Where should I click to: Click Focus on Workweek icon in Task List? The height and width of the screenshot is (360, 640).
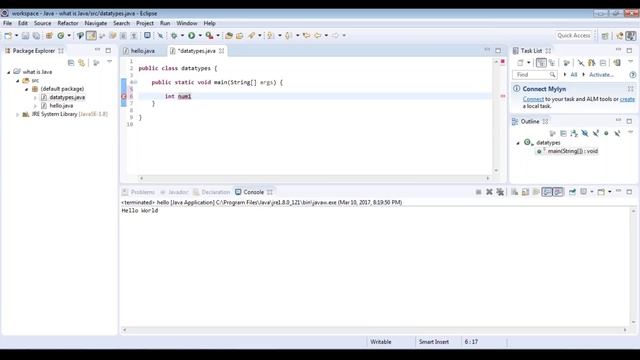click(x=566, y=63)
